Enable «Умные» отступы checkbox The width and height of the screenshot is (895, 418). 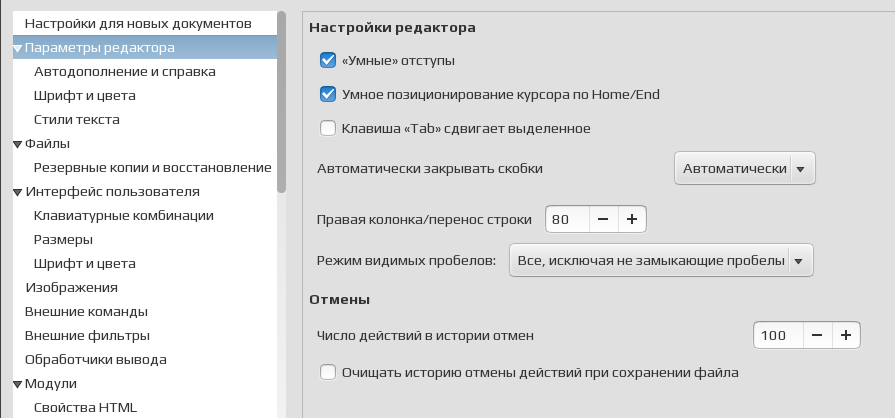click(x=328, y=60)
